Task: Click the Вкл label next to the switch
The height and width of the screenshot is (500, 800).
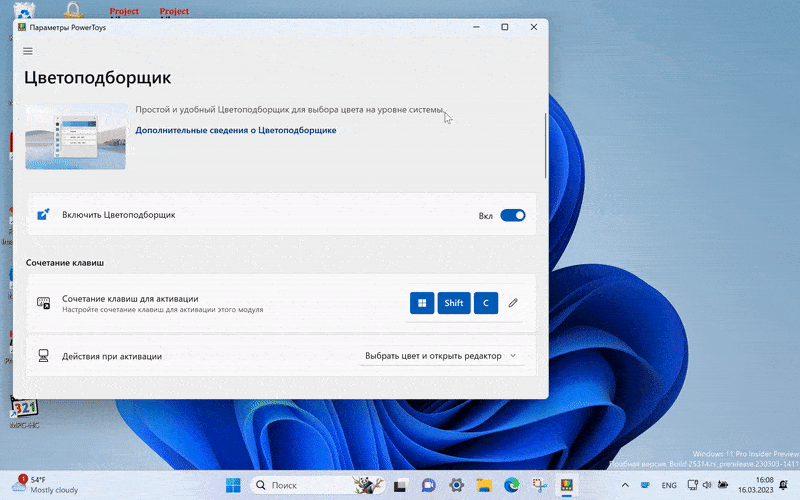Action: (486, 216)
